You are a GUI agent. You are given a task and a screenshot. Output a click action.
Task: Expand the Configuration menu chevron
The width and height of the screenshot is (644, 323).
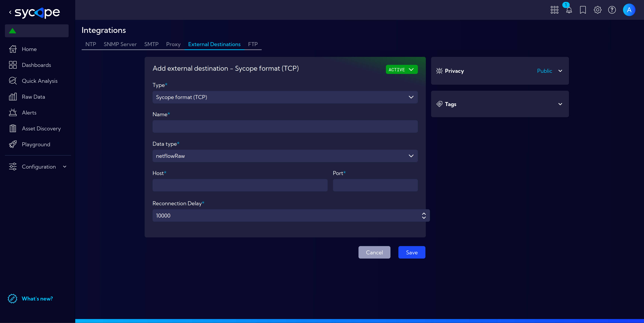[65, 167]
